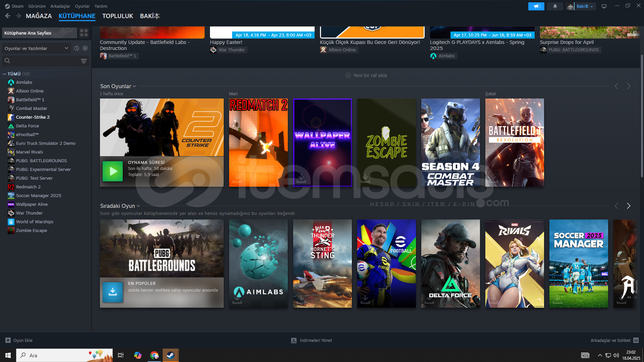Open War Thunder tag under Happy Easter

click(x=228, y=50)
